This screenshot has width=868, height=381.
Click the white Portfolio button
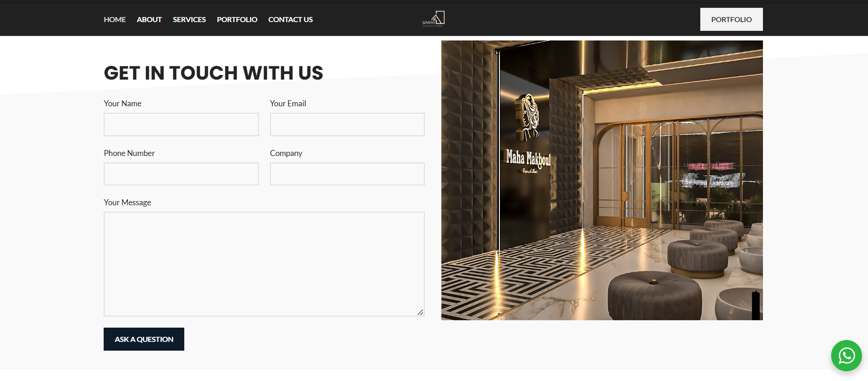click(731, 19)
